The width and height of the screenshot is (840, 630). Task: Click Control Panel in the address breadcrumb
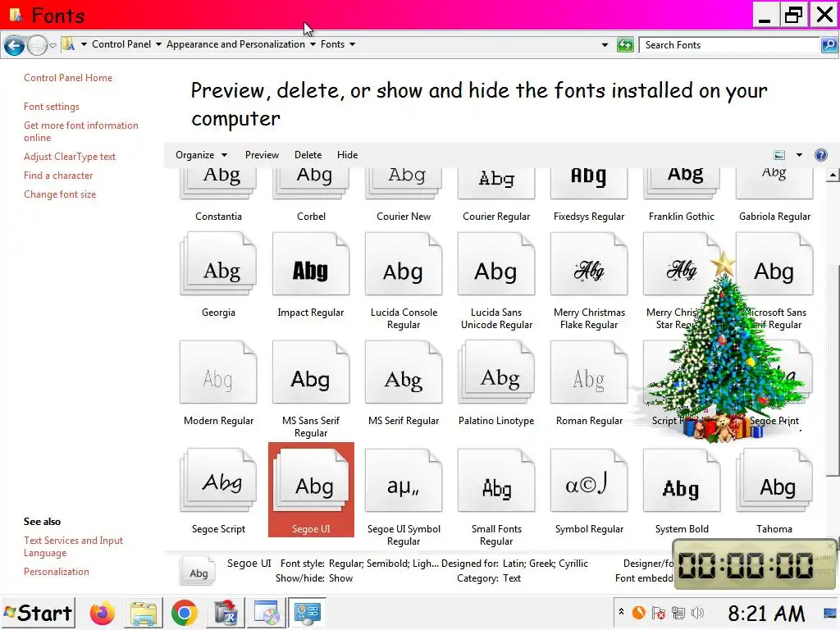pyautogui.click(x=121, y=44)
